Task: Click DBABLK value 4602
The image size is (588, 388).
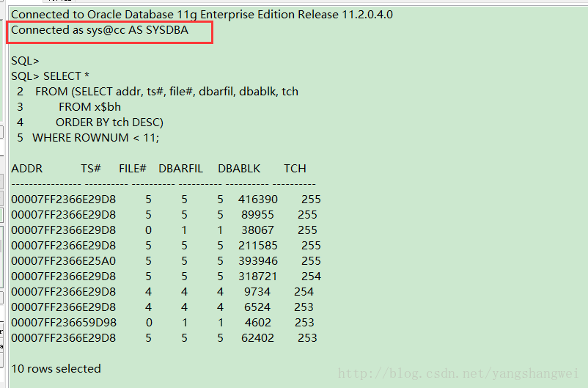Action: (x=257, y=322)
